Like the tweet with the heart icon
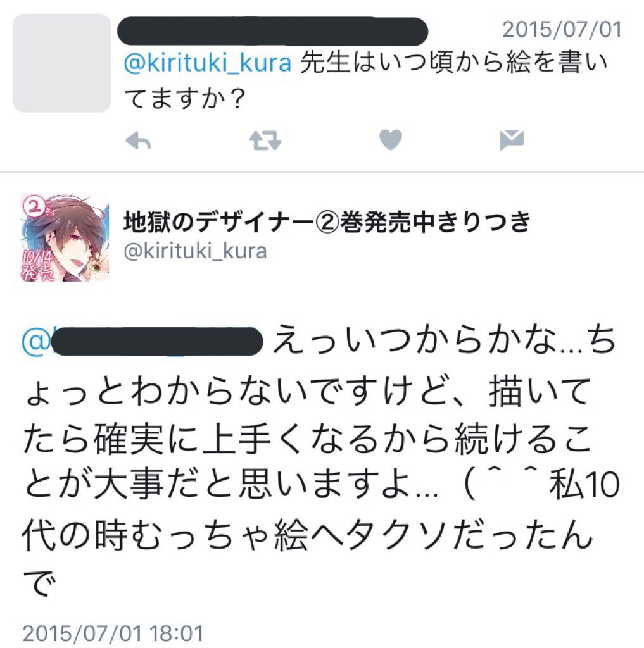Screen dimensions: 644x648 point(391,140)
